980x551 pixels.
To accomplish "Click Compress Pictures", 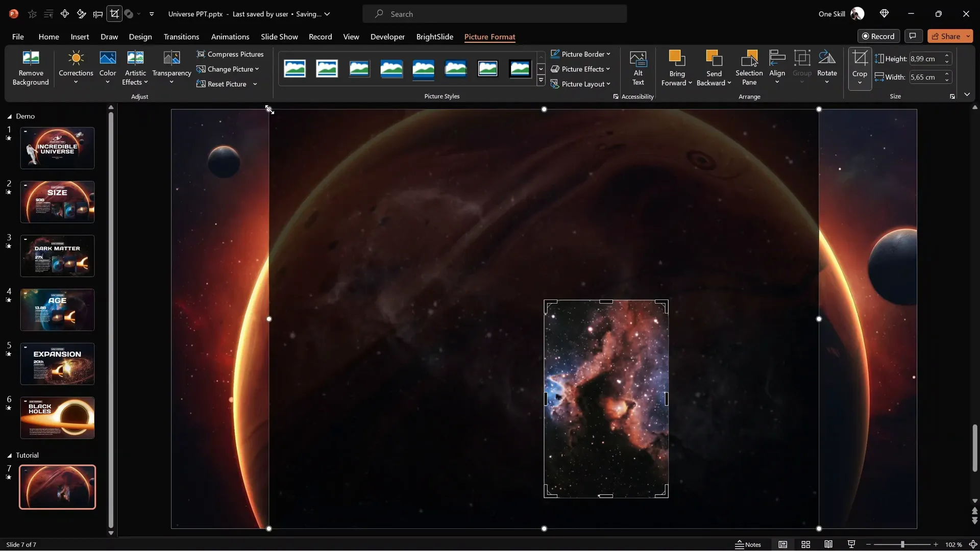I will [x=230, y=54].
